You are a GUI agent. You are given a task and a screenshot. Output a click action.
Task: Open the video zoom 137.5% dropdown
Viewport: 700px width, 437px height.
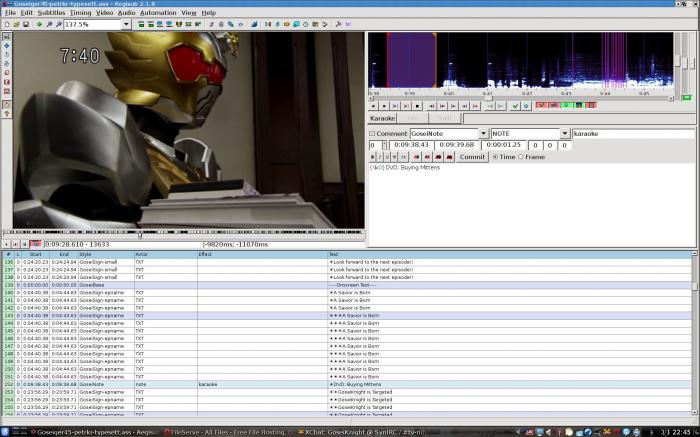[126, 24]
